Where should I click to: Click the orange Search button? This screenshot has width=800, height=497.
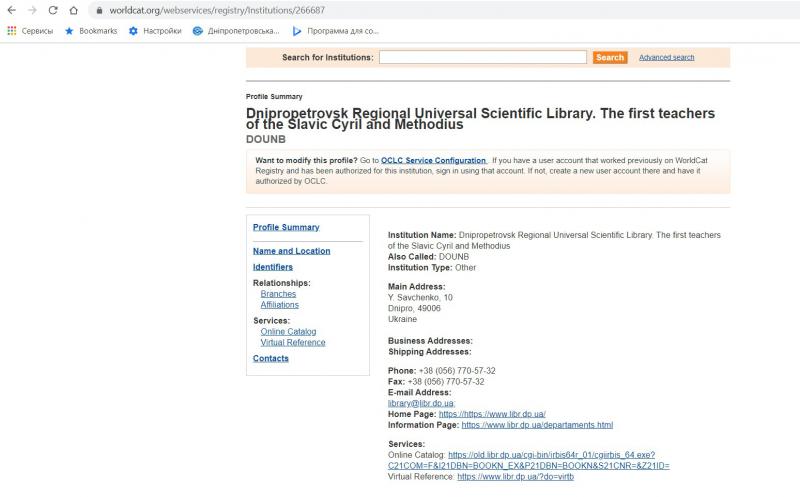point(610,57)
